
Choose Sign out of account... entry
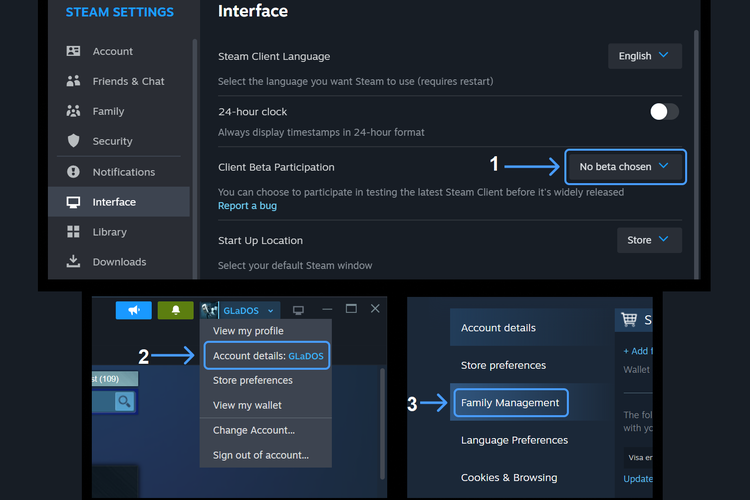click(265, 455)
